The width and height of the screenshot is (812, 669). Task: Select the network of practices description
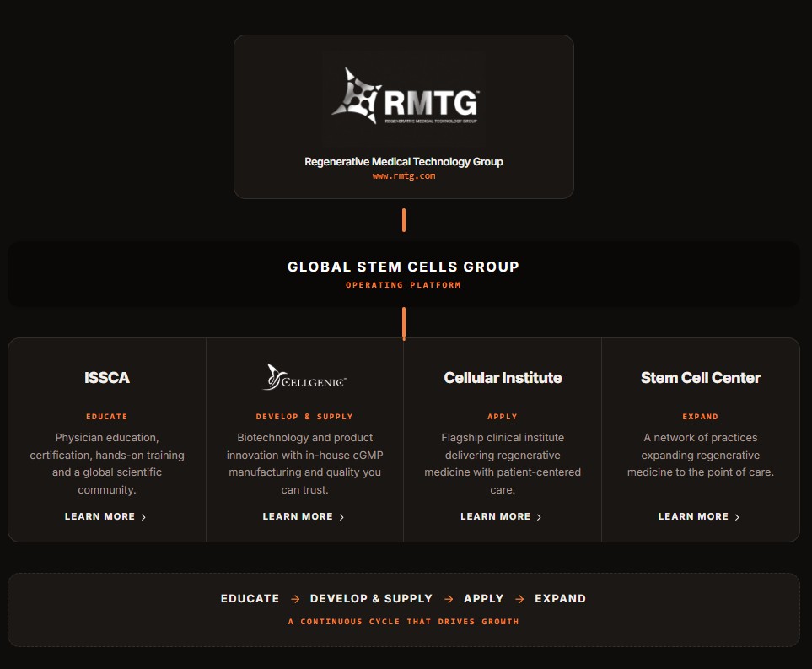700,455
